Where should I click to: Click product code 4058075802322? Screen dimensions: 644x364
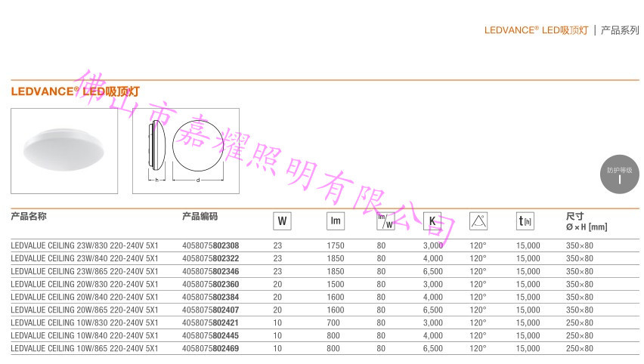point(211,258)
